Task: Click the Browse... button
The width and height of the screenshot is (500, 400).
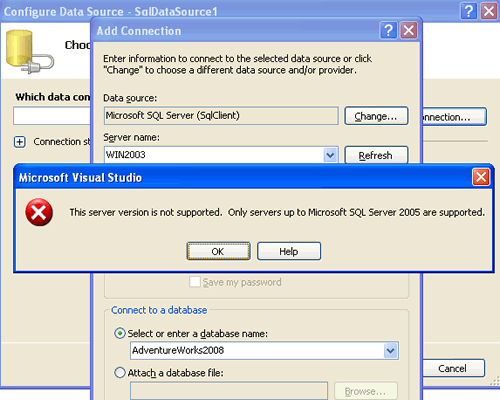Action: (x=366, y=391)
